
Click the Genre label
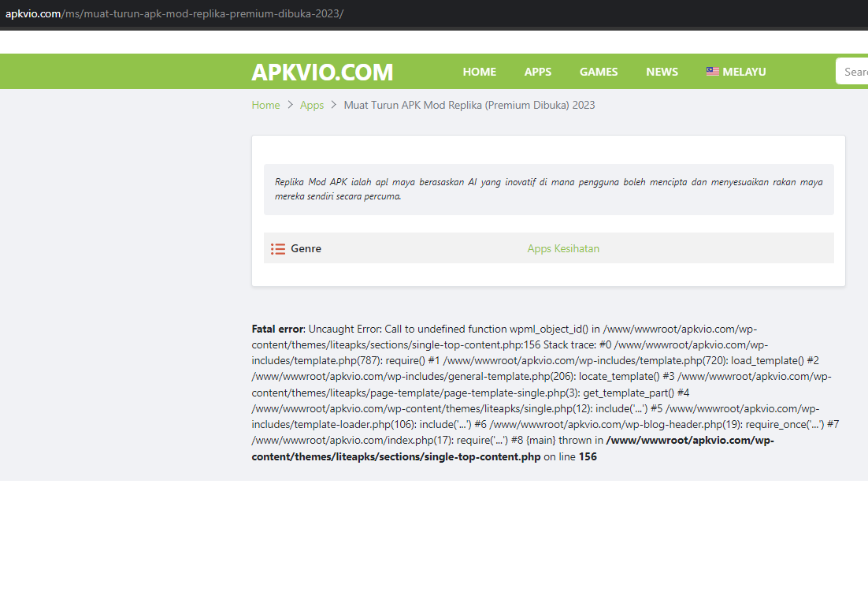point(306,249)
